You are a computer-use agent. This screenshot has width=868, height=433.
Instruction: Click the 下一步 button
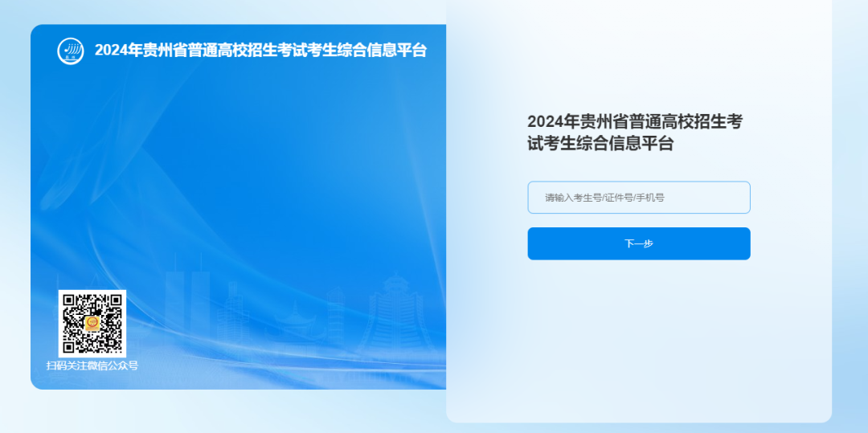639,244
